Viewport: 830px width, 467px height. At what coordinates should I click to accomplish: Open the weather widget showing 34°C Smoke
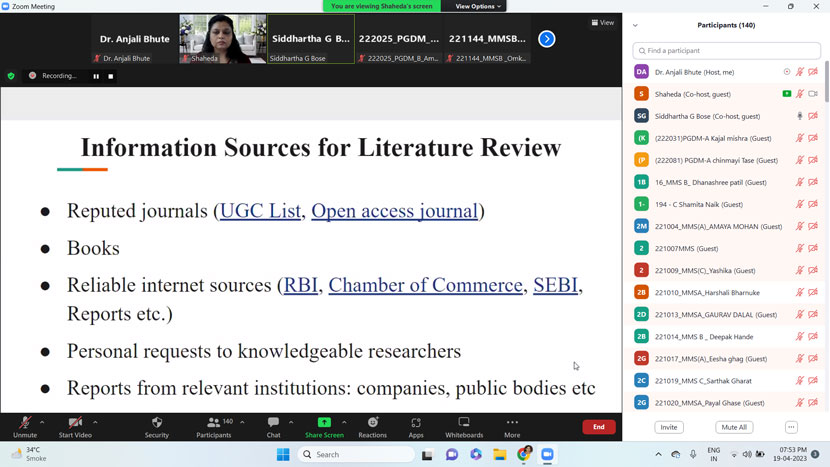(x=29, y=454)
